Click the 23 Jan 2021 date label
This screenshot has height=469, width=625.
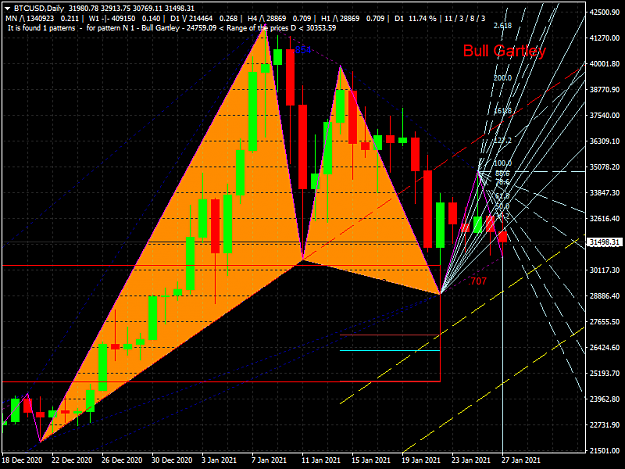coord(471,460)
